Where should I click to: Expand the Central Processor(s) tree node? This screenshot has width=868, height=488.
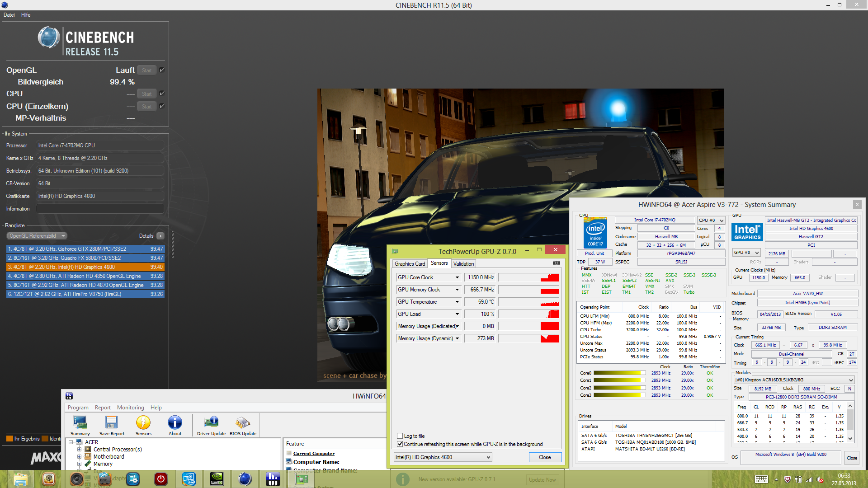(80, 450)
